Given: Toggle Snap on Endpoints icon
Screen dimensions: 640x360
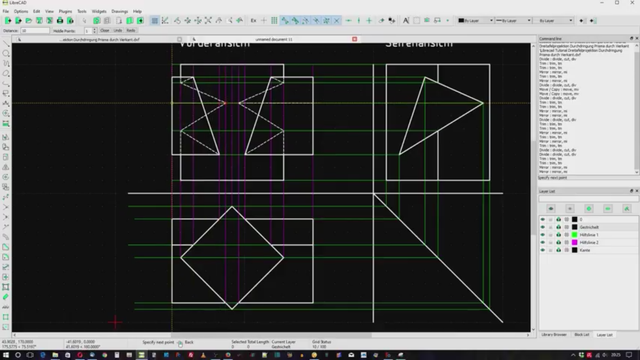Looking at the screenshot, I should (284, 20).
